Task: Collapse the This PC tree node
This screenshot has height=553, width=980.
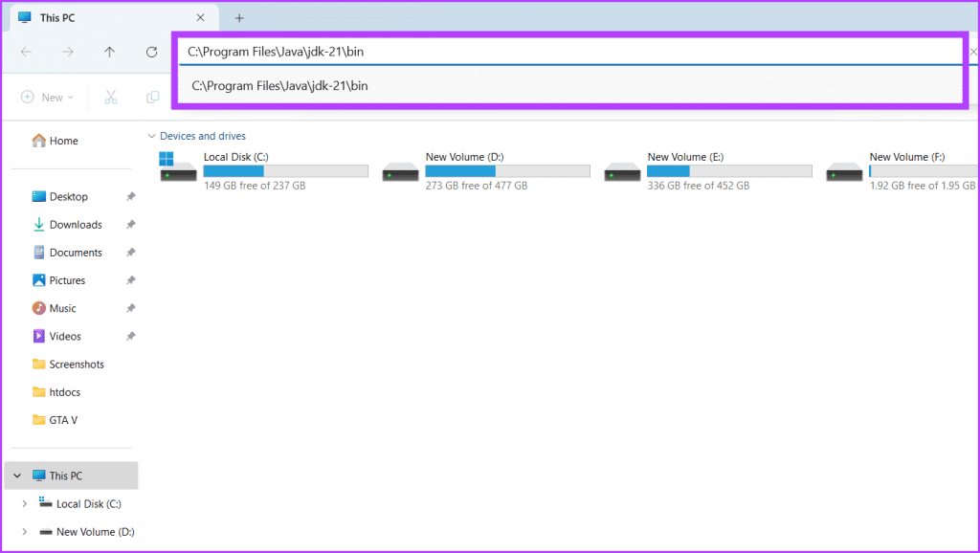Action: pos(17,476)
